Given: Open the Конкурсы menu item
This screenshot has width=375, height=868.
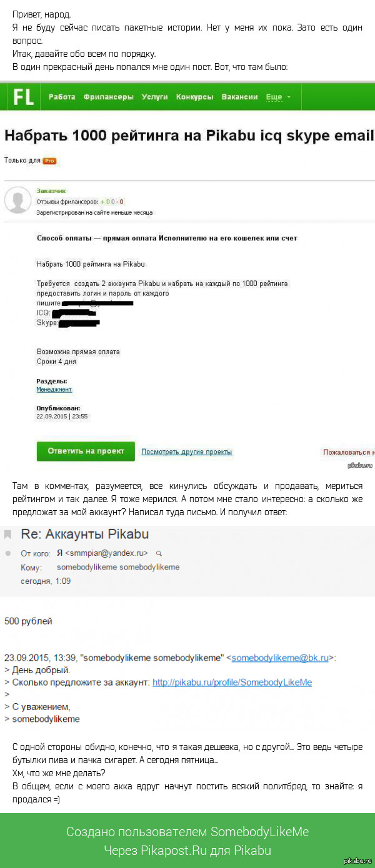Looking at the screenshot, I should tap(195, 97).
